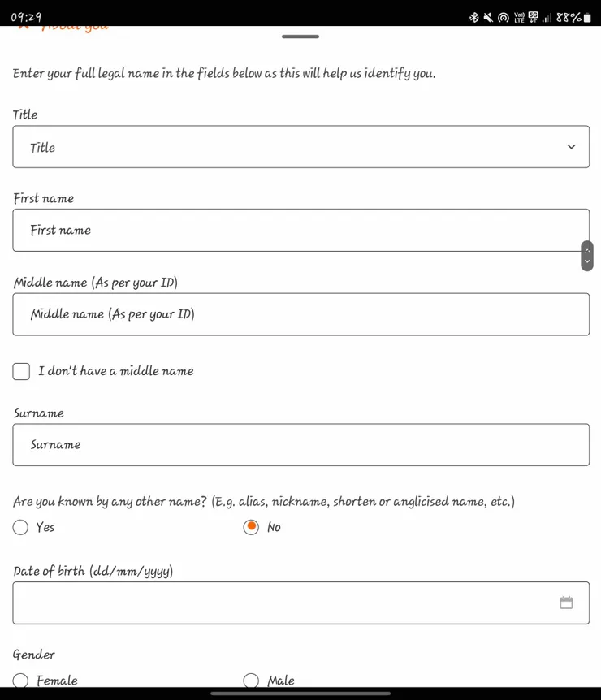Tap the signal strength bars icon
Image resolution: width=601 pixels, height=700 pixels.
tap(547, 17)
